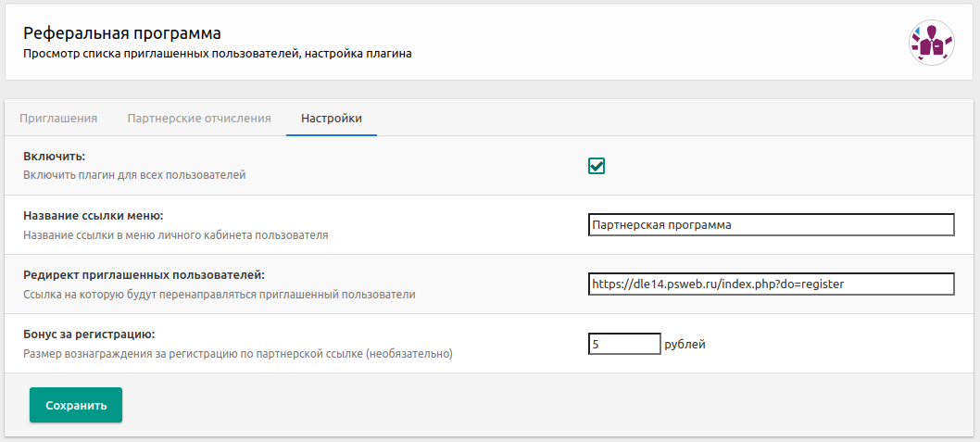Switch to the Приглашения tab
Viewport: 980px width, 442px height.
(58, 119)
